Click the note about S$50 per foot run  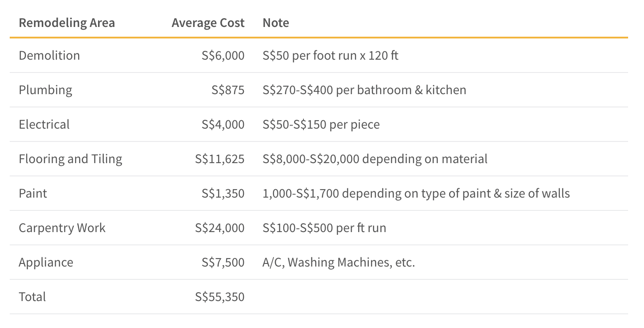tap(330, 55)
